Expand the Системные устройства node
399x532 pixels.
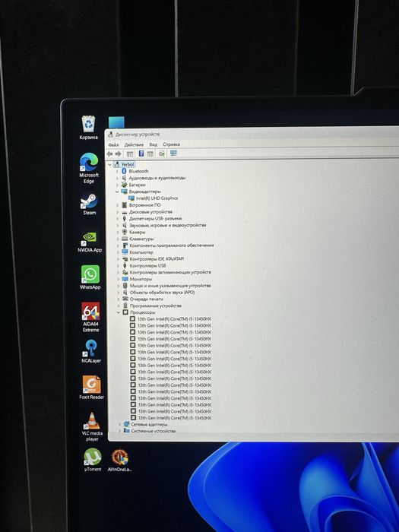click(x=119, y=431)
